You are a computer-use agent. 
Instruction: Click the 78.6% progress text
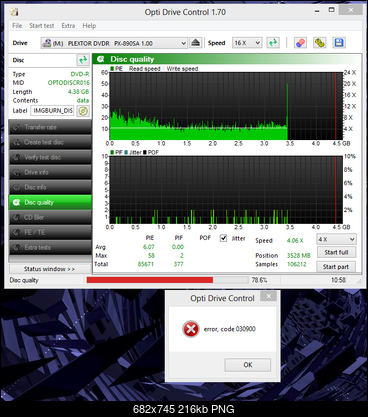[x=259, y=280]
